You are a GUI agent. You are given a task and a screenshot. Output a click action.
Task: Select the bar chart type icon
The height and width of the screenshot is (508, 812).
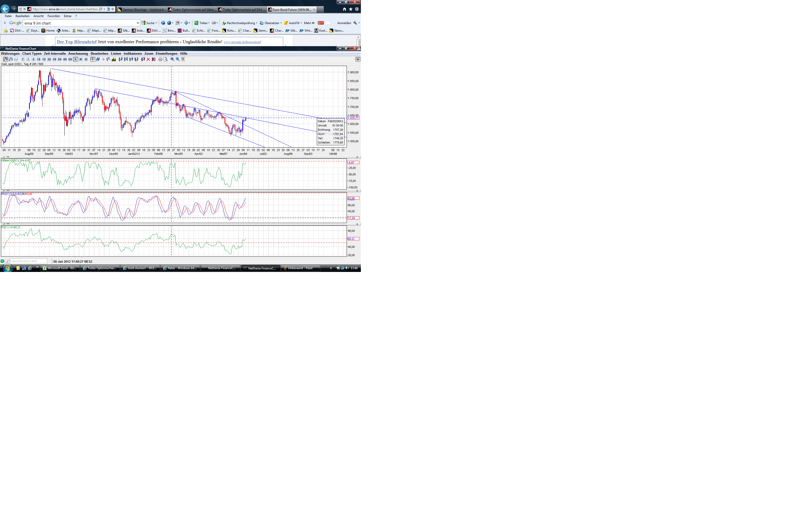11,59
